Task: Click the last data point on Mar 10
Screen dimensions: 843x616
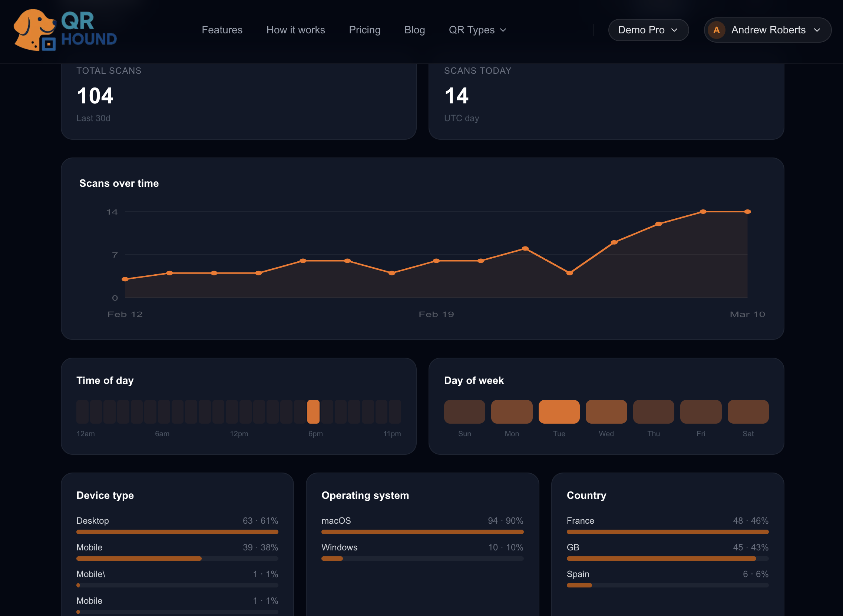Action: (747, 212)
